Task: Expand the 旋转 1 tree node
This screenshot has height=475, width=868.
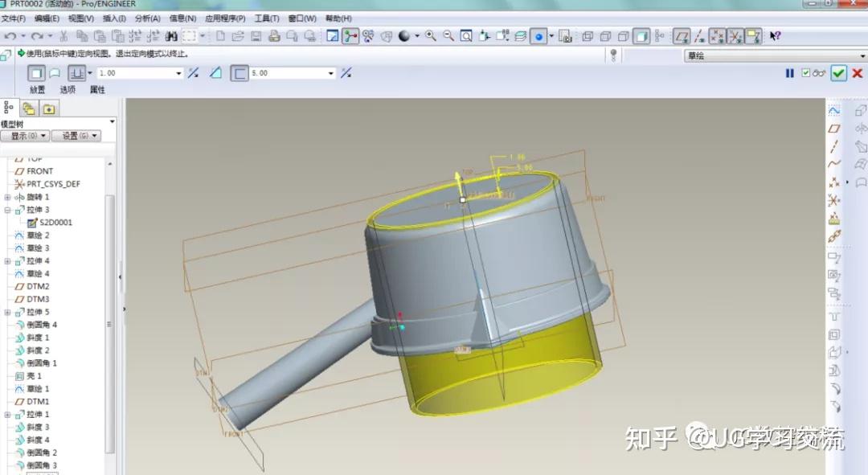Action: pos(7,197)
